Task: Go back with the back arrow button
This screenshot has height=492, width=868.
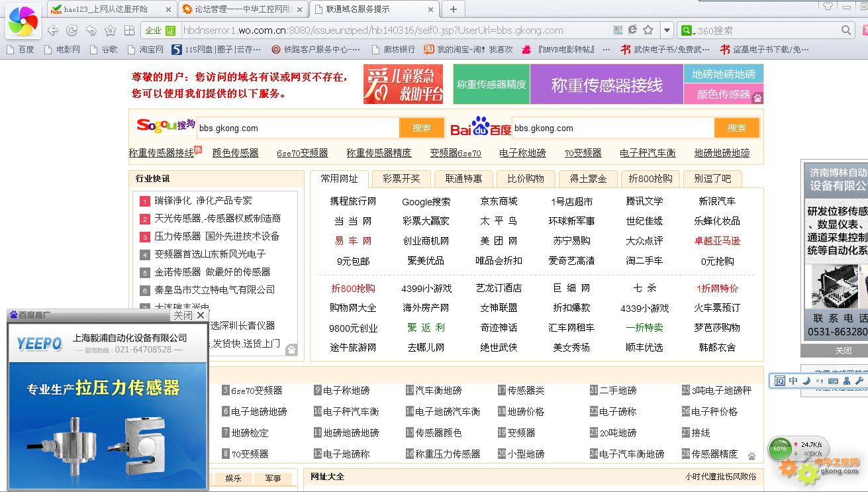Action: coord(53,30)
